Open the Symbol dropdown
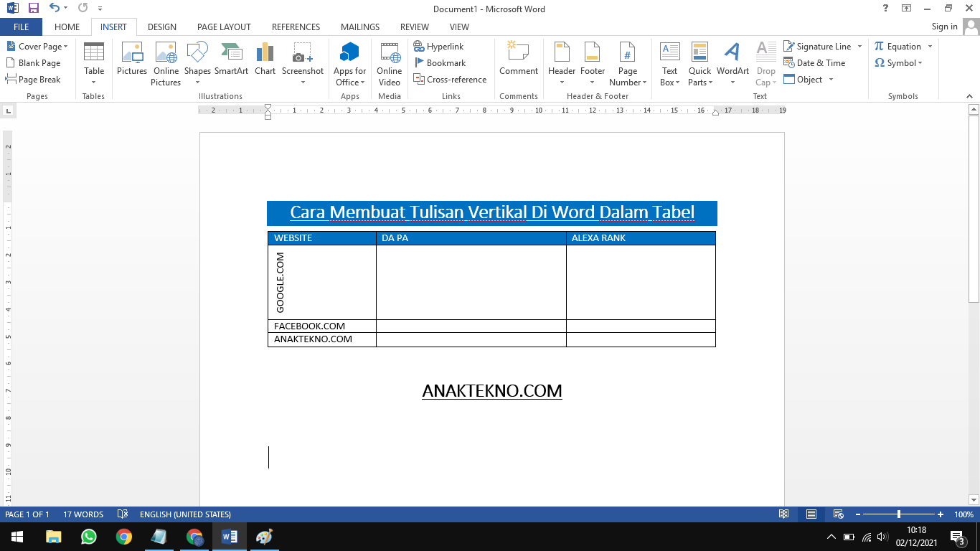The image size is (980, 551). tap(898, 63)
